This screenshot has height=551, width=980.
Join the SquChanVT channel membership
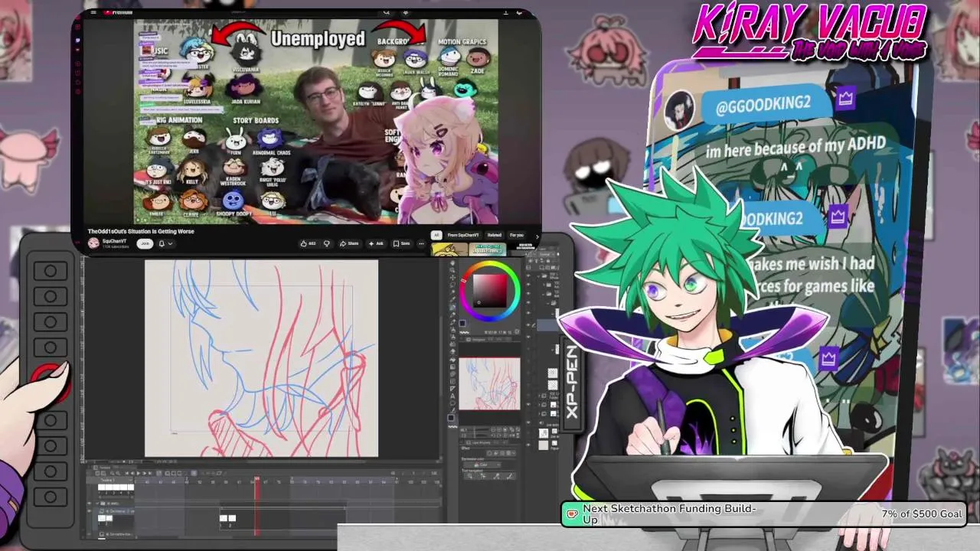click(x=145, y=243)
